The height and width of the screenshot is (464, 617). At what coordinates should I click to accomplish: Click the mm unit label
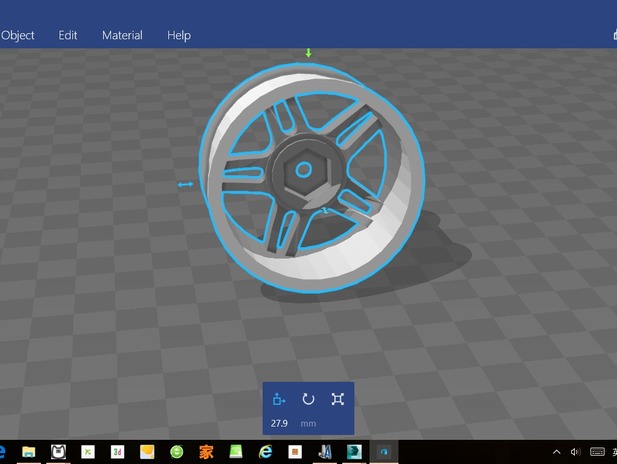coord(308,424)
